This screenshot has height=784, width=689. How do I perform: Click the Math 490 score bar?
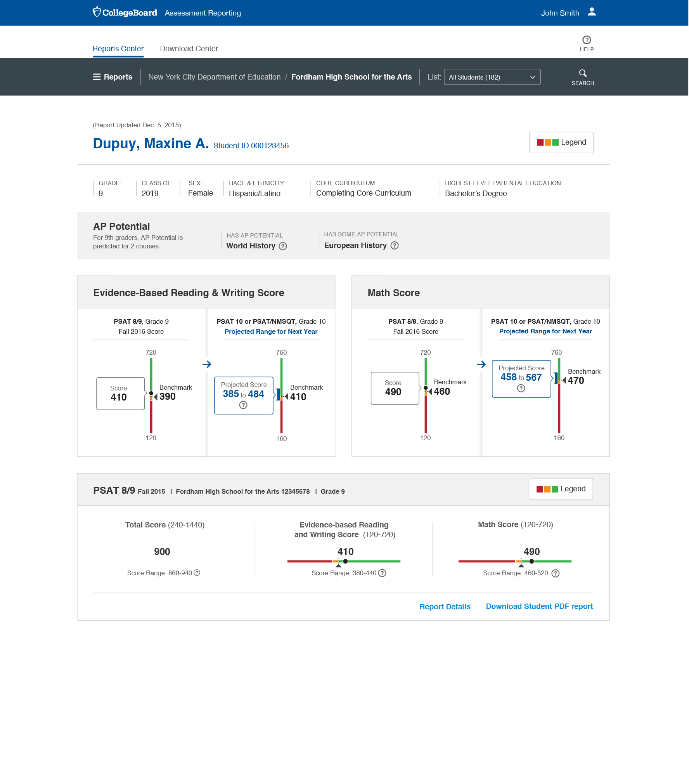point(515,561)
